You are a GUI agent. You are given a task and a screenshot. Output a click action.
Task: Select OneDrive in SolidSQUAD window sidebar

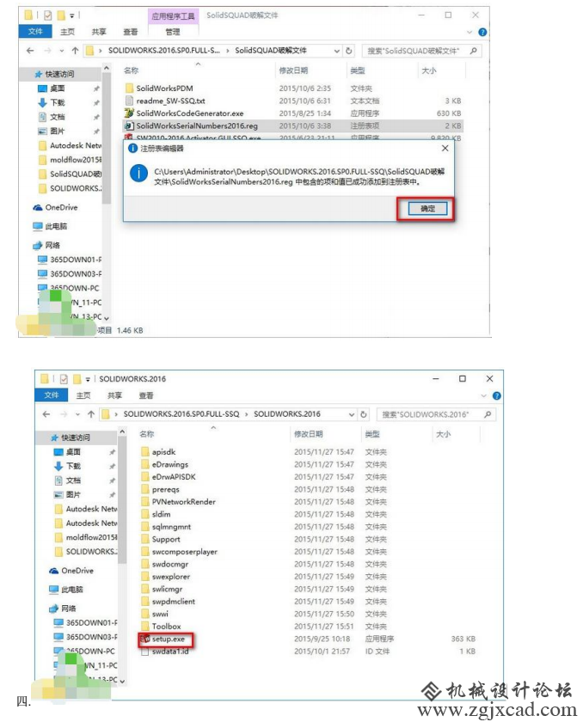[55, 207]
